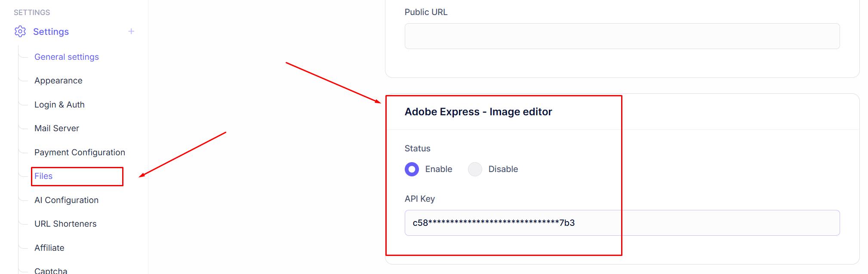Open Affiliate settings

click(x=49, y=248)
